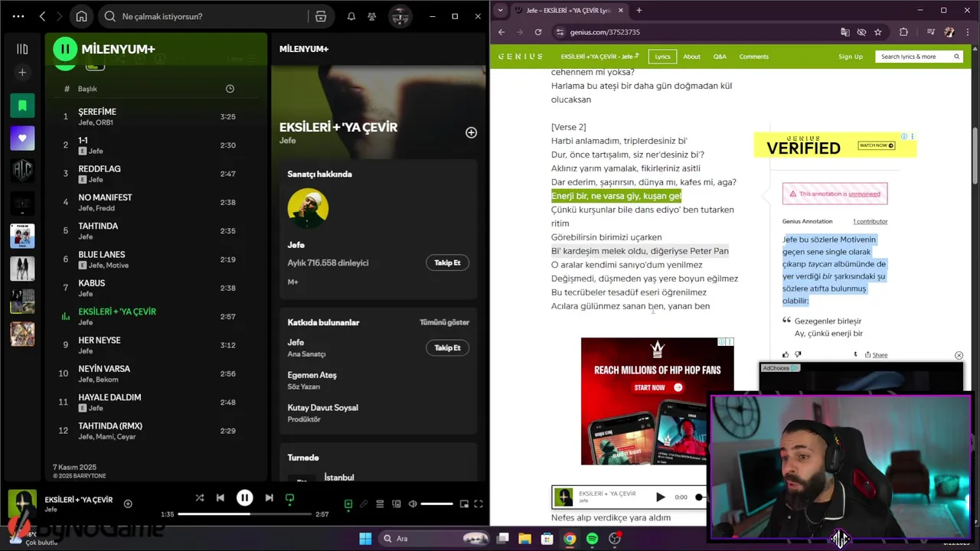Open Jefe artist avatar in about card

coord(308,209)
